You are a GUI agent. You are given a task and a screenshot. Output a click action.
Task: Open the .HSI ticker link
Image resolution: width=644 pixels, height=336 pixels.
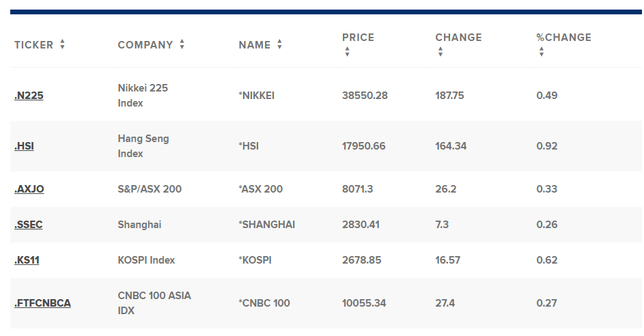(24, 146)
